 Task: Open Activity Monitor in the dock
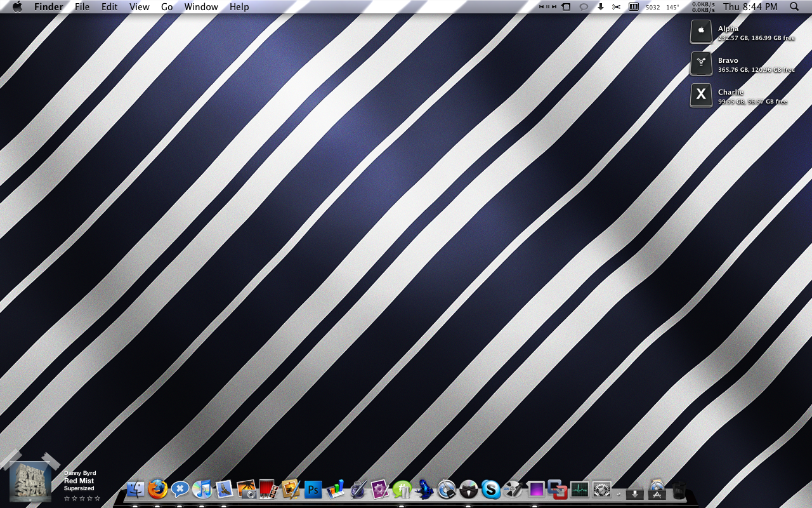(x=579, y=489)
